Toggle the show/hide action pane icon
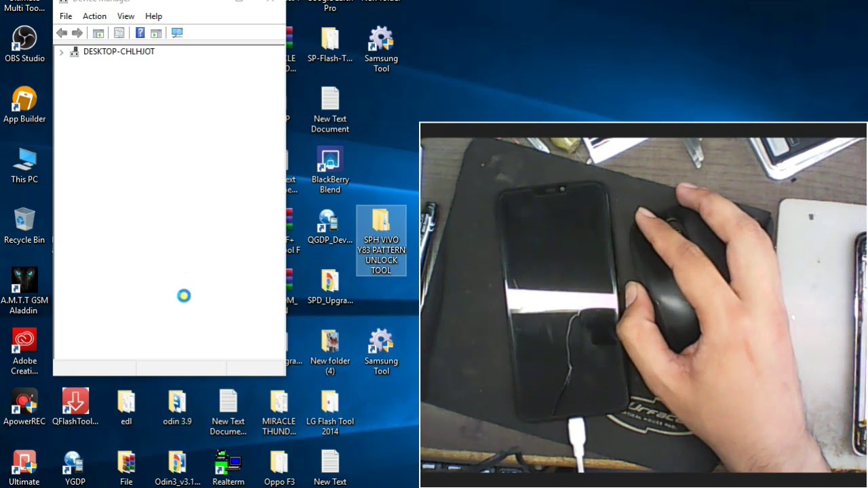 pos(156,33)
